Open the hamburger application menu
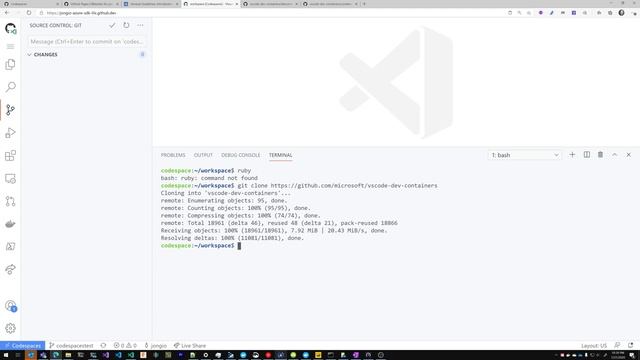This screenshot has height=360, width=640. (10, 47)
